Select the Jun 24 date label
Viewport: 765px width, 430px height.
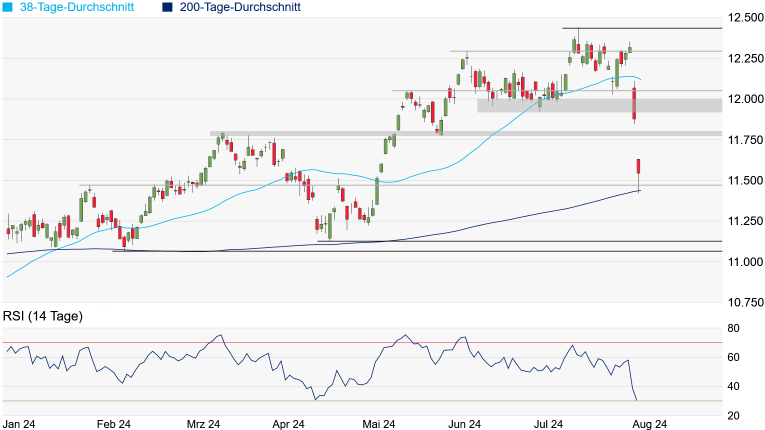coord(465,423)
